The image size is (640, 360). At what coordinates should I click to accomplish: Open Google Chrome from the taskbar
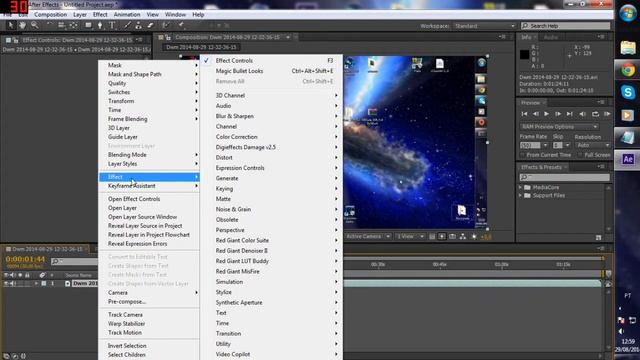[627, 70]
